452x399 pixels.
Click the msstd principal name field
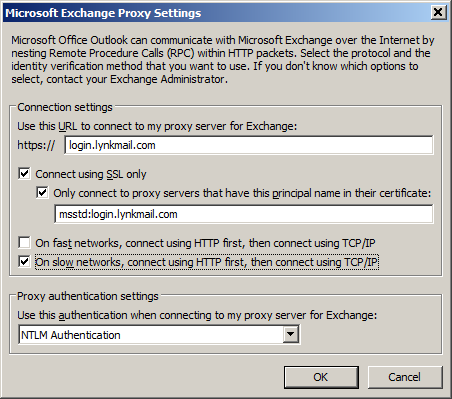point(244,214)
